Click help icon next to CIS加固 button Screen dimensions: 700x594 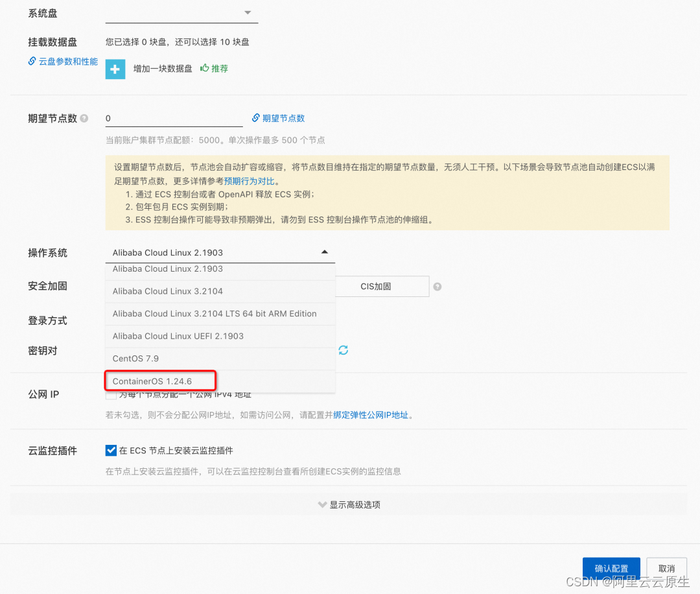tap(437, 287)
